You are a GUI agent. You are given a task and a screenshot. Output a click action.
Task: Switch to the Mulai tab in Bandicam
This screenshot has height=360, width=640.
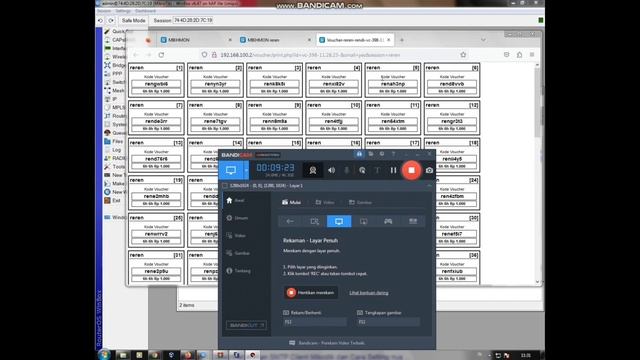pyautogui.click(x=291, y=202)
